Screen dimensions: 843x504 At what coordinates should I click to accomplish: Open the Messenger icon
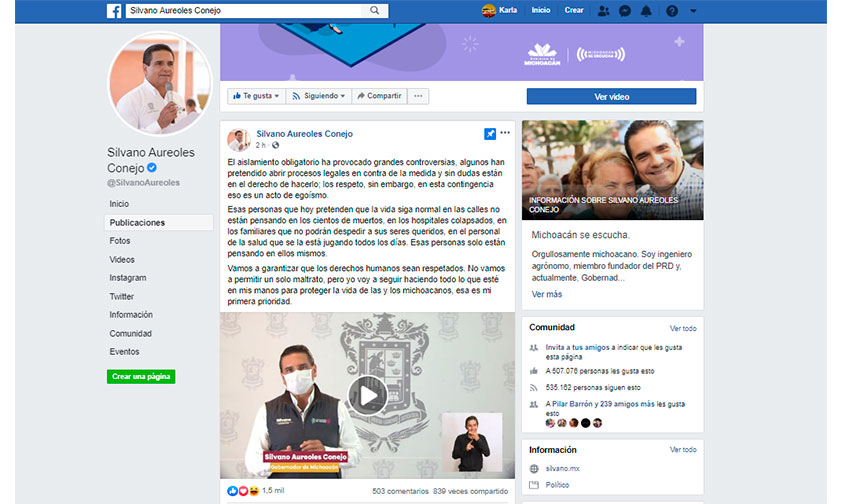(625, 10)
